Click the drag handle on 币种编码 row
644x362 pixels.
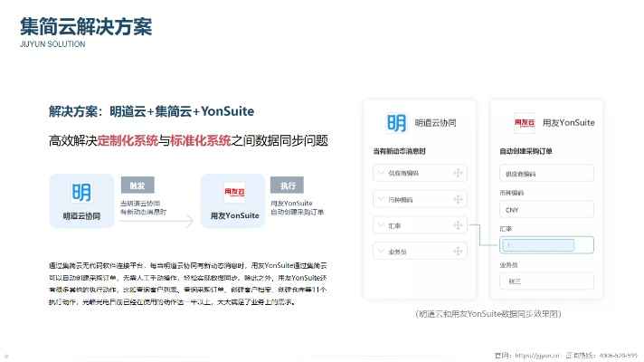458,199
